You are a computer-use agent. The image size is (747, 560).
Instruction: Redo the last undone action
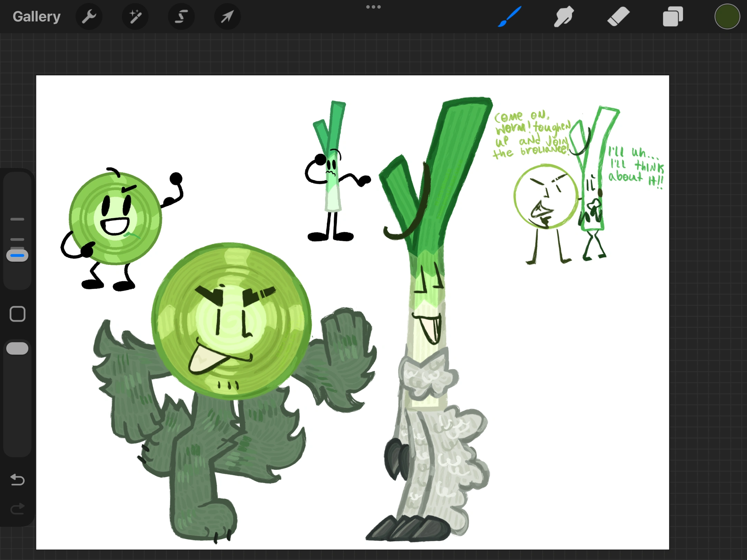coord(17,508)
